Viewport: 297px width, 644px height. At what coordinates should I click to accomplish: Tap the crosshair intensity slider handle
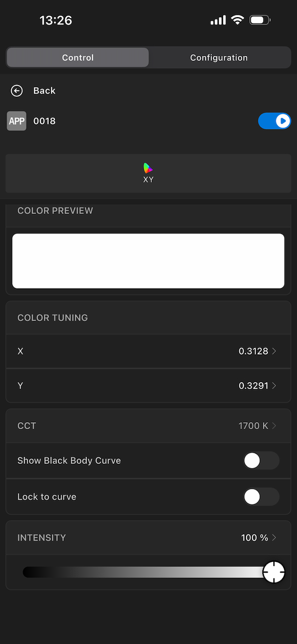pyautogui.click(x=274, y=572)
